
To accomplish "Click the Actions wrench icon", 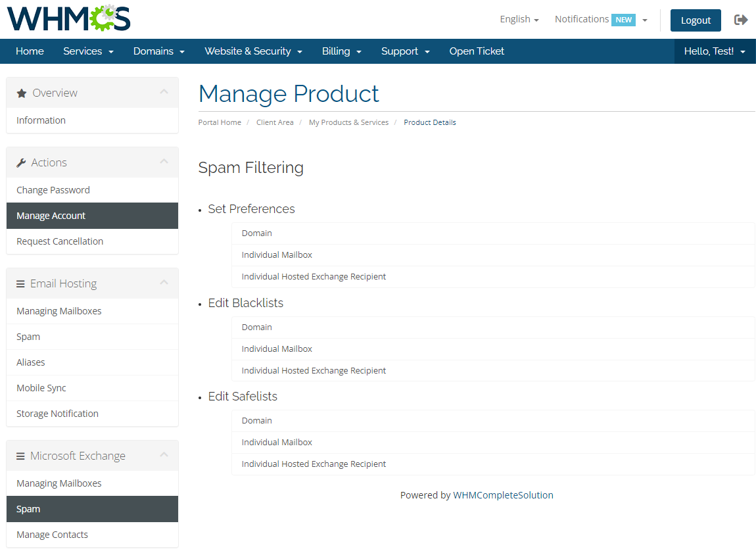I will tap(21, 163).
